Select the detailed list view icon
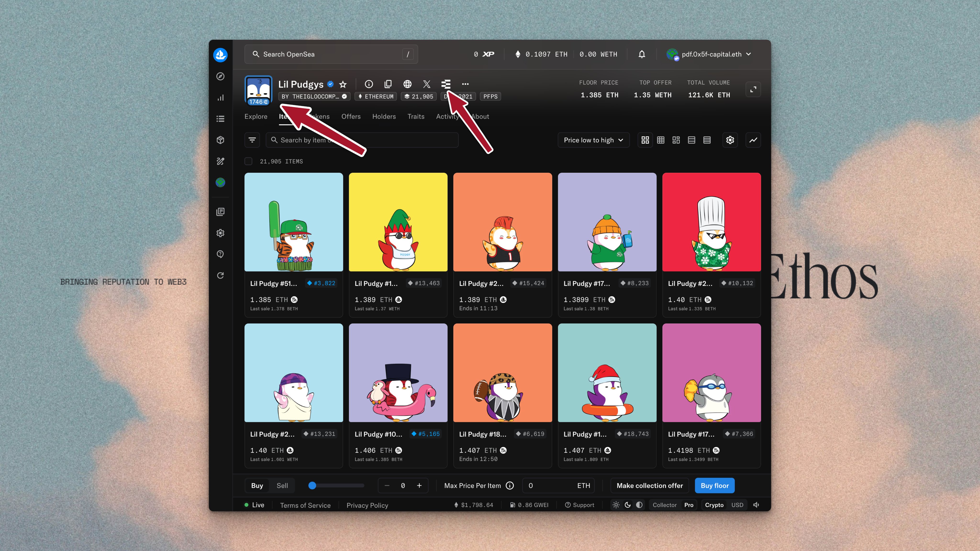Screen dimensions: 980x551 692,140
